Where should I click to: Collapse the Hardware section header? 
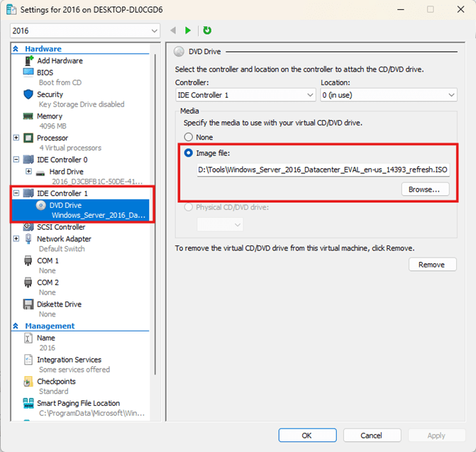(16, 49)
